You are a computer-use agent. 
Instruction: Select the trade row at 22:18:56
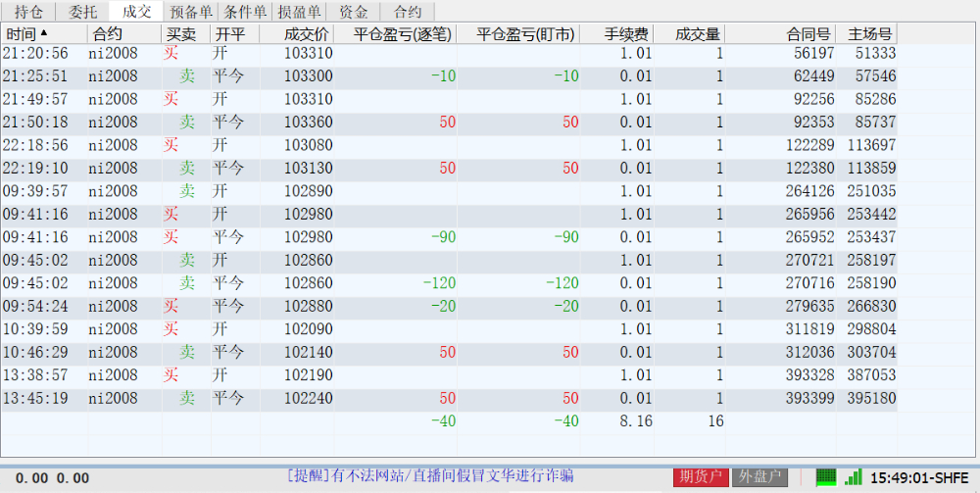point(449,145)
